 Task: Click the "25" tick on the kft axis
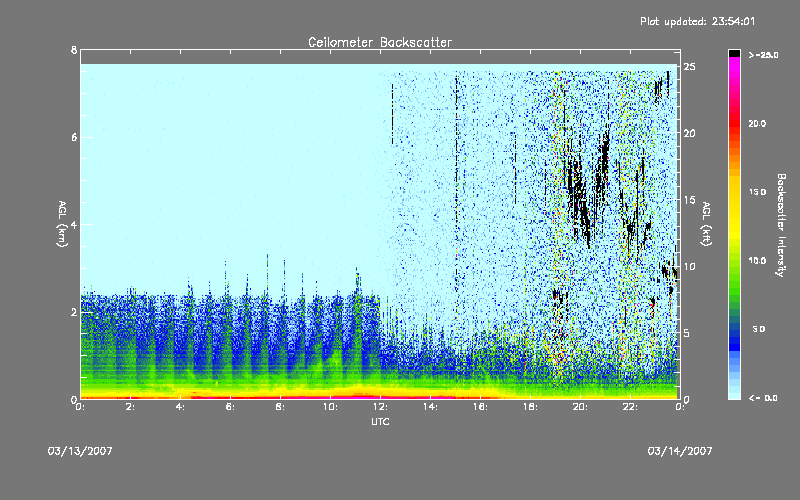690,67
